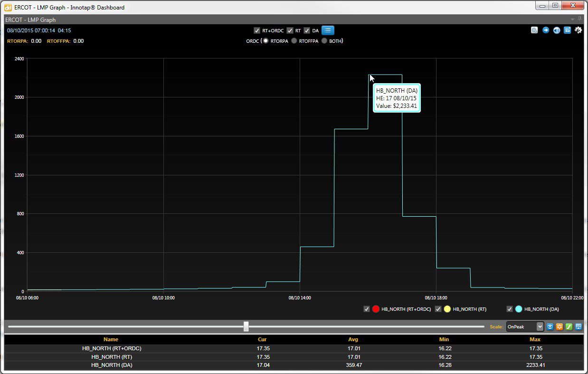
Task: Click the 08/10 18:00 x-axis label
Action: (436, 298)
